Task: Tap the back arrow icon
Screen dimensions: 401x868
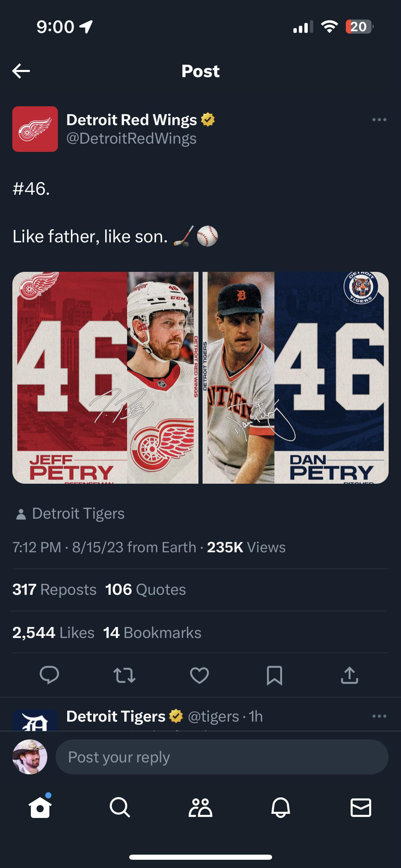Action: pos(21,71)
